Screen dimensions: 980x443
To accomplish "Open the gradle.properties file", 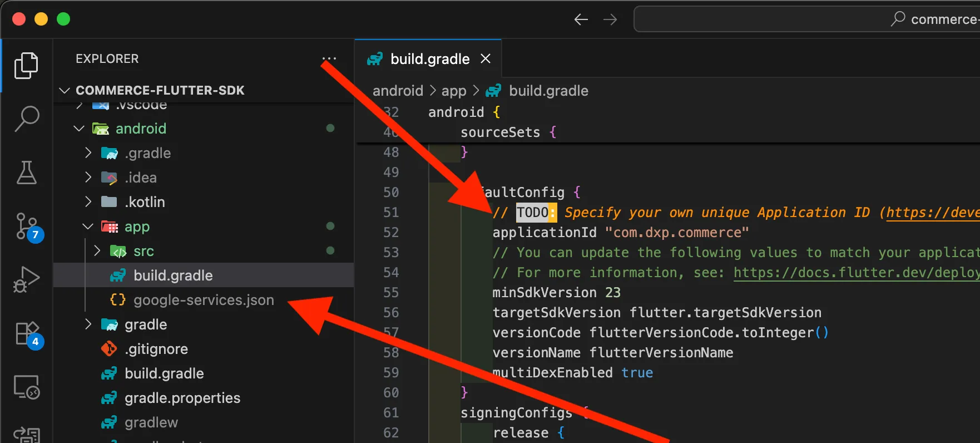I will [x=204, y=398].
